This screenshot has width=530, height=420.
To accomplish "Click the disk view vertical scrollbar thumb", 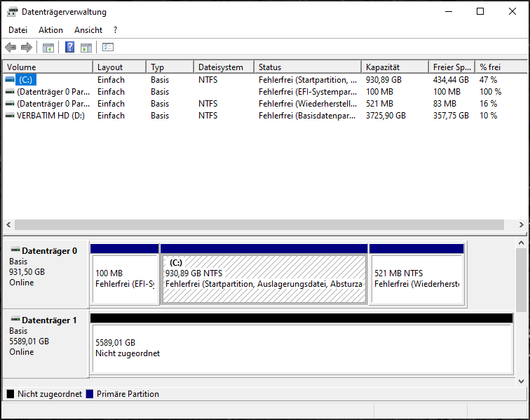I will coord(521,280).
